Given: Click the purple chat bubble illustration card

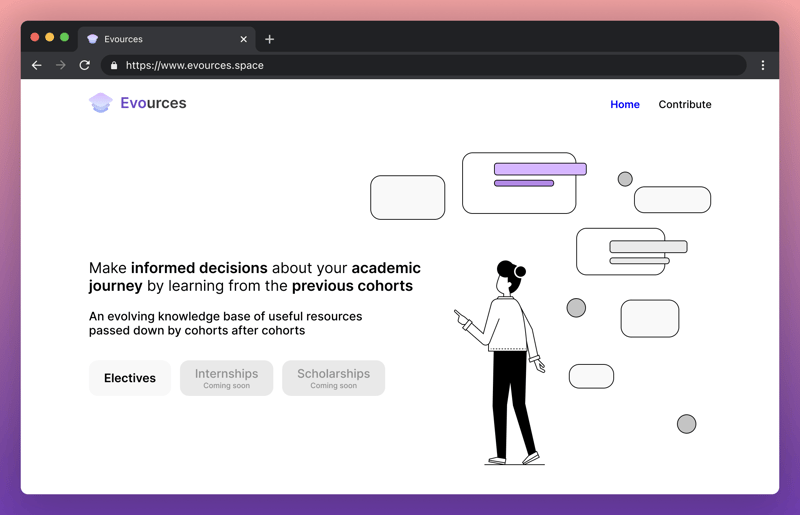Looking at the screenshot, I should click(x=519, y=183).
